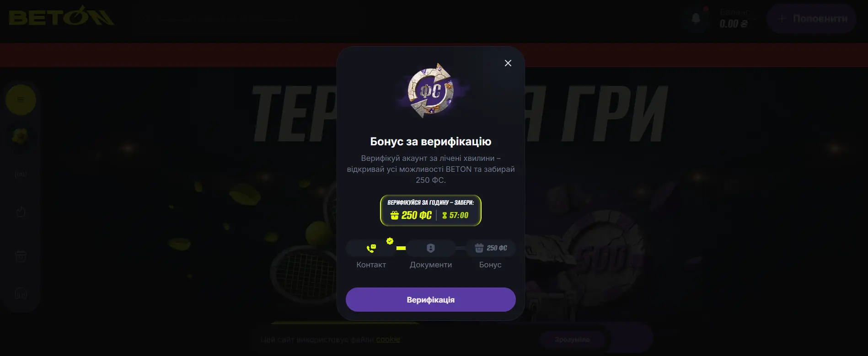Click the purple Верифікація button
The height and width of the screenshot is (356, 868).
pyautogui.click(x=430, y=299)
